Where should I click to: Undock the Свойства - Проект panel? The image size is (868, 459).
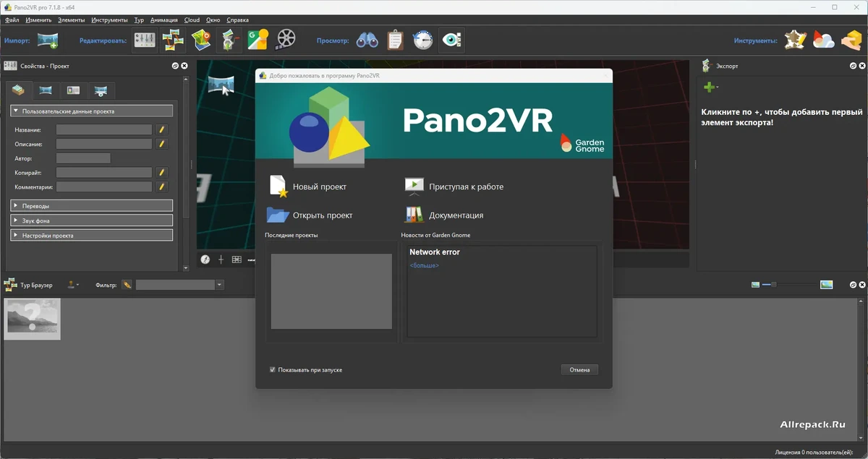pyautogui.click(x=175, y=66)
